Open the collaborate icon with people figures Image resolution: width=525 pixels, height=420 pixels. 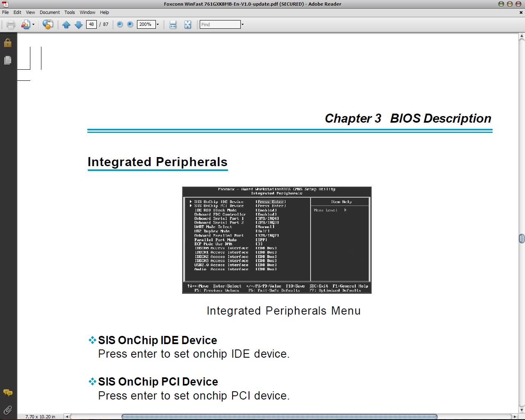tap(26, 25)
